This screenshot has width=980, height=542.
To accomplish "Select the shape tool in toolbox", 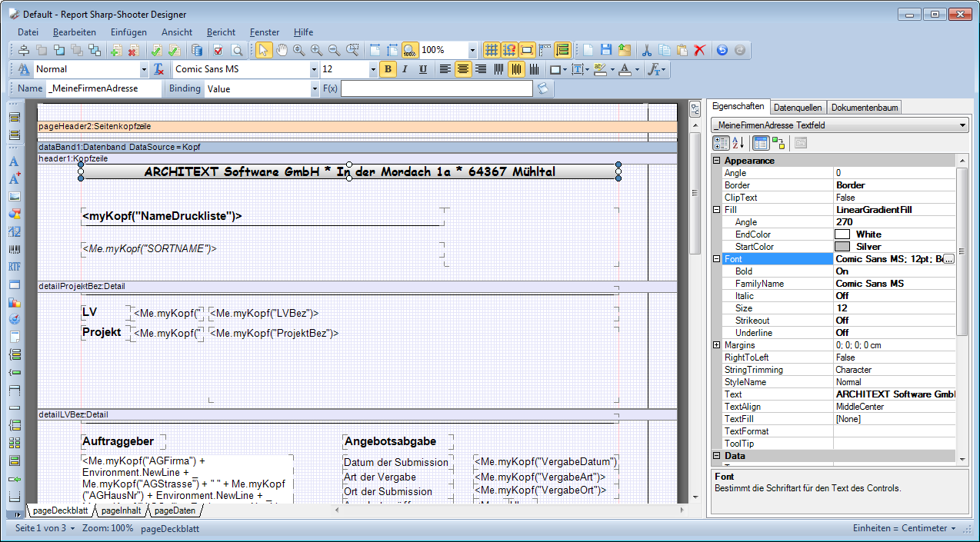I will point(14,214).
